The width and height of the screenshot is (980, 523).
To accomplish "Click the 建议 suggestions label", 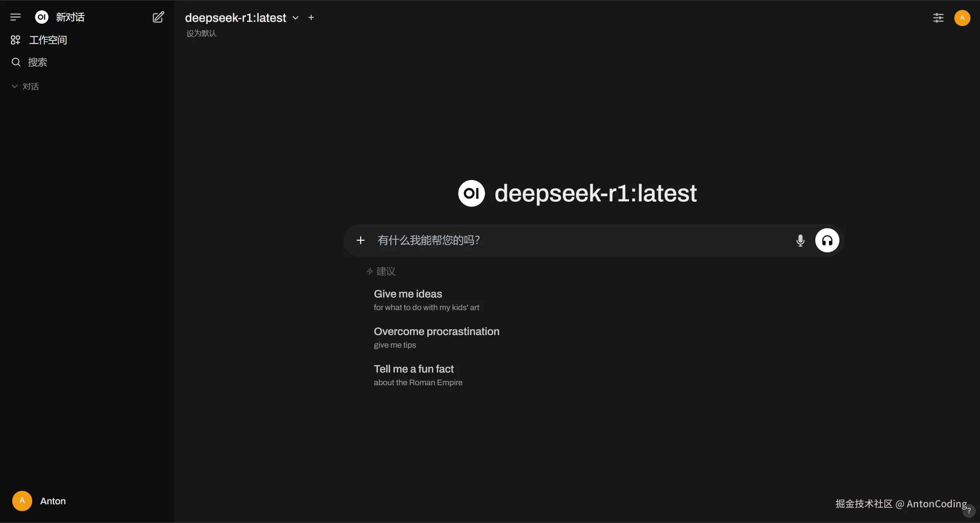I will click(x=386, y=271).
